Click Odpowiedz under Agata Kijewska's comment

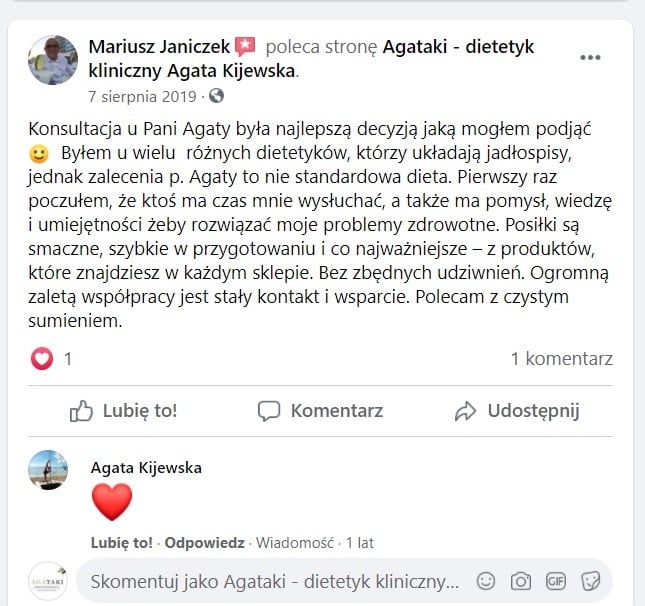[x=204, y=543]
